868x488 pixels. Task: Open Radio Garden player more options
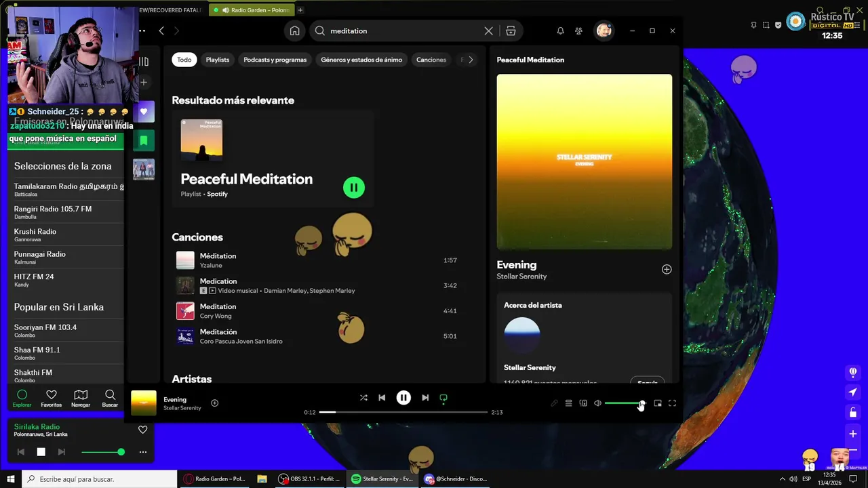click(x=143, y=452)
